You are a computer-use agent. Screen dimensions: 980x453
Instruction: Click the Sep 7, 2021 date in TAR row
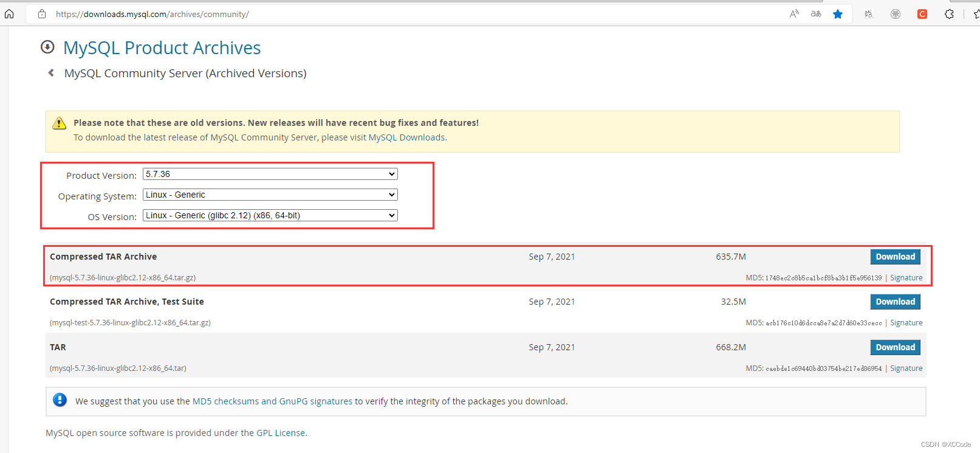tap(552, 347)
